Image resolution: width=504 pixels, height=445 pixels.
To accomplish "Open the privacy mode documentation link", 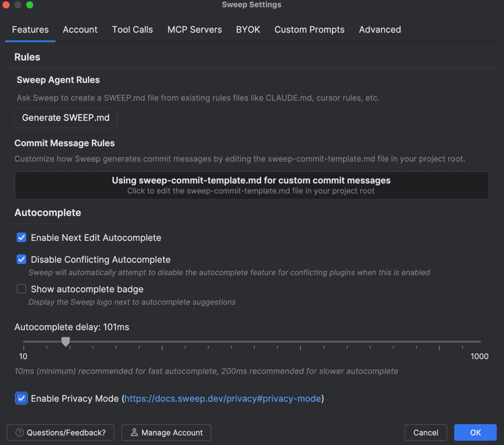I will pyautogui.click(x=222, y=398).
